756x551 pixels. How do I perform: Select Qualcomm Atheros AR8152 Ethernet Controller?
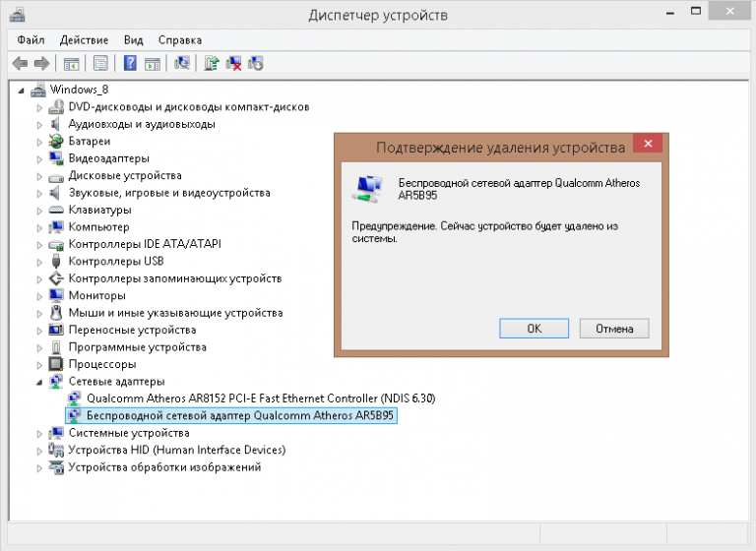260,398
